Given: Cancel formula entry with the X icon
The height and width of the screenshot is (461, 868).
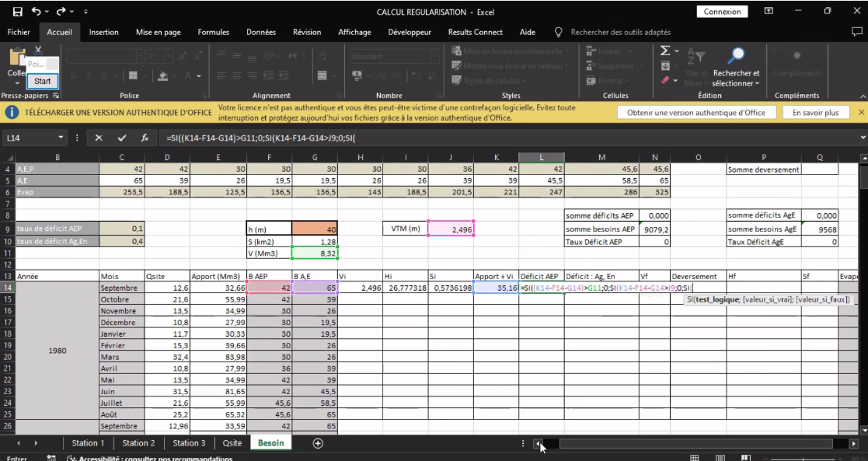Looking at the screenshot, I should (x=99, y=138).
